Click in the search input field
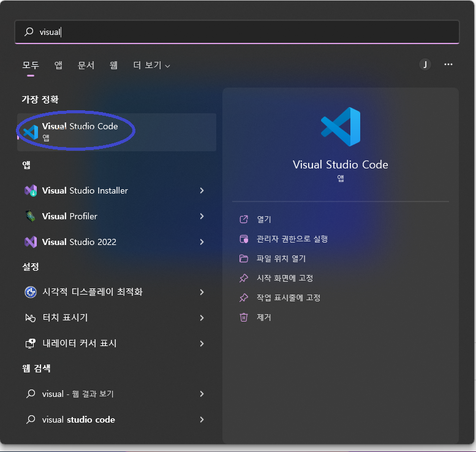Image resolution: width=476 pixels, height=452 pixels. (x=237, y=32)
